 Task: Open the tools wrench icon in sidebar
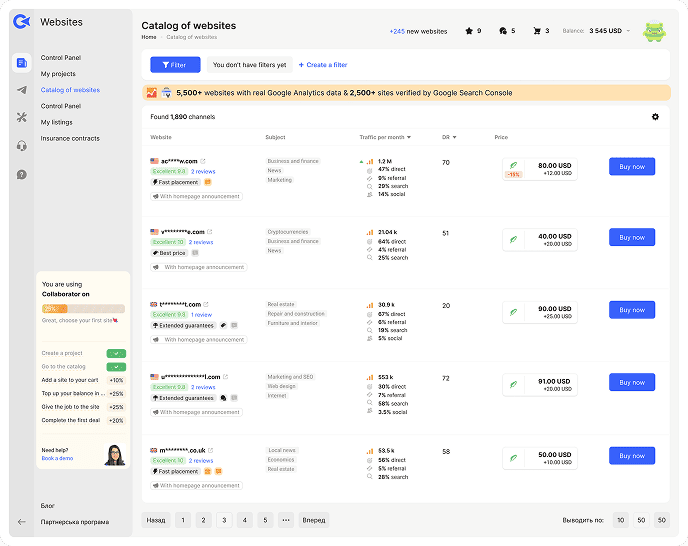coord(22,118)
